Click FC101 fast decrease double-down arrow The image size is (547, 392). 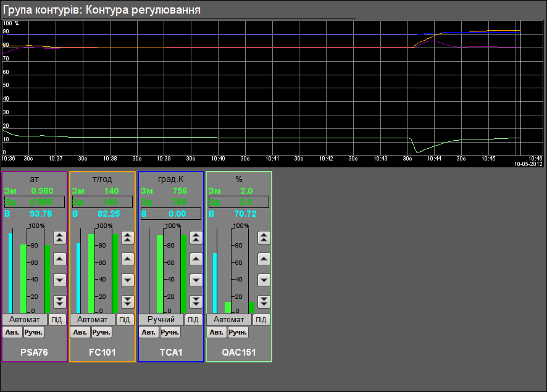128,301
